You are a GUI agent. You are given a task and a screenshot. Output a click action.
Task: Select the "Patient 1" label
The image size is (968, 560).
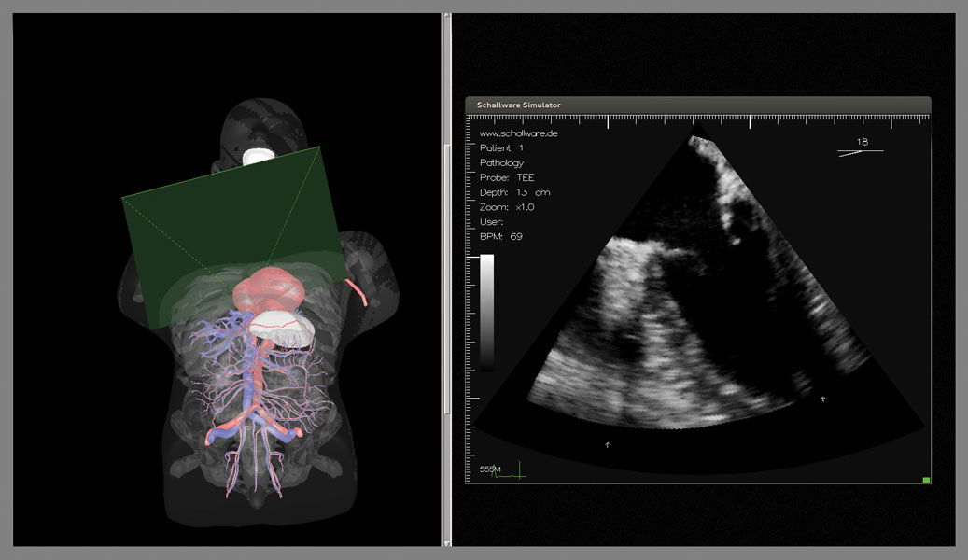[x=501, y=148]
